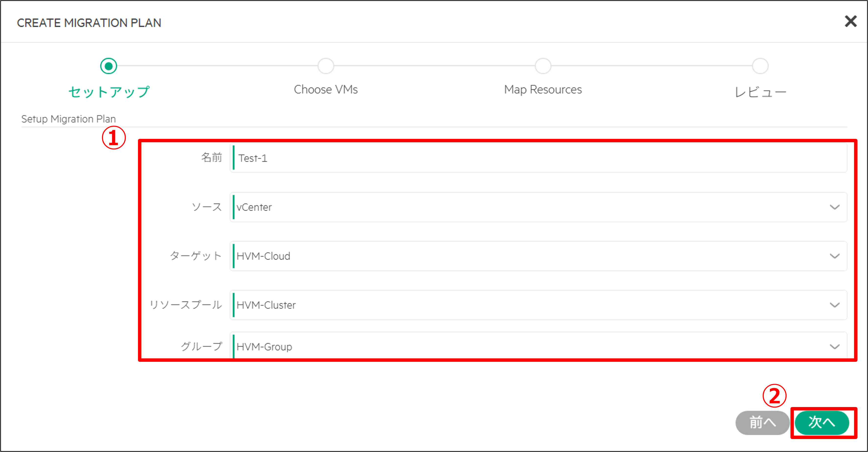Close the Create Migration Plan dialog
Image resolution: width=868 pixels, height=452 pixels.
(x=850, y=22)
